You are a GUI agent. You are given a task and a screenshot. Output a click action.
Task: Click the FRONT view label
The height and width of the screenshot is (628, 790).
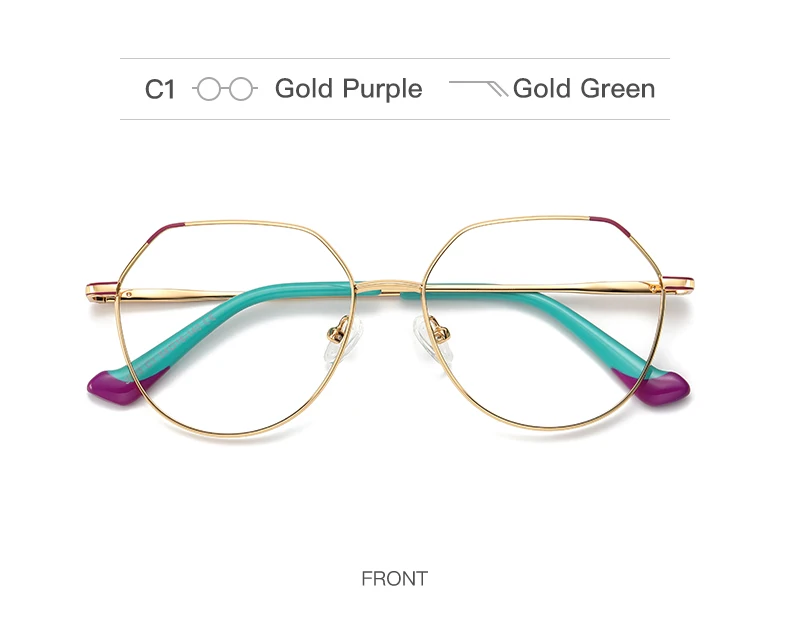[x=394, y=579]
